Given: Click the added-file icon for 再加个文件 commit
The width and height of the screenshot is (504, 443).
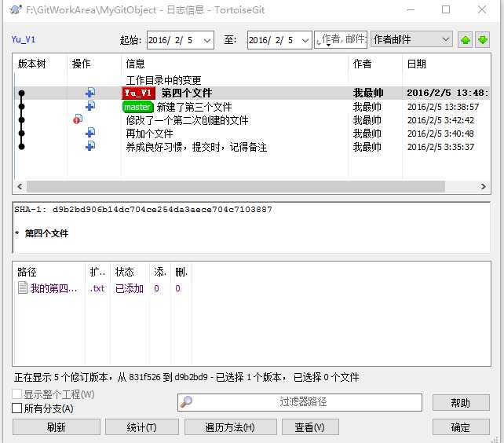Looking at the screenshot, I should click(90, 133).
